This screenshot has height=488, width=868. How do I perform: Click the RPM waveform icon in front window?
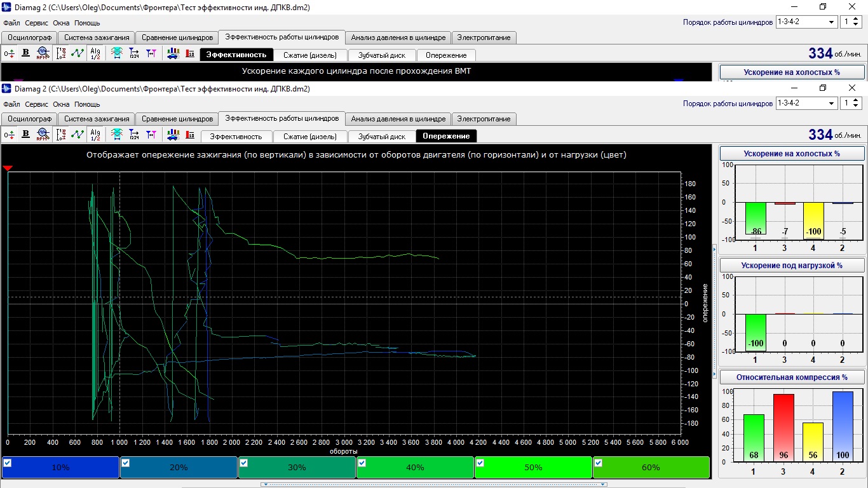coord(42,135)
